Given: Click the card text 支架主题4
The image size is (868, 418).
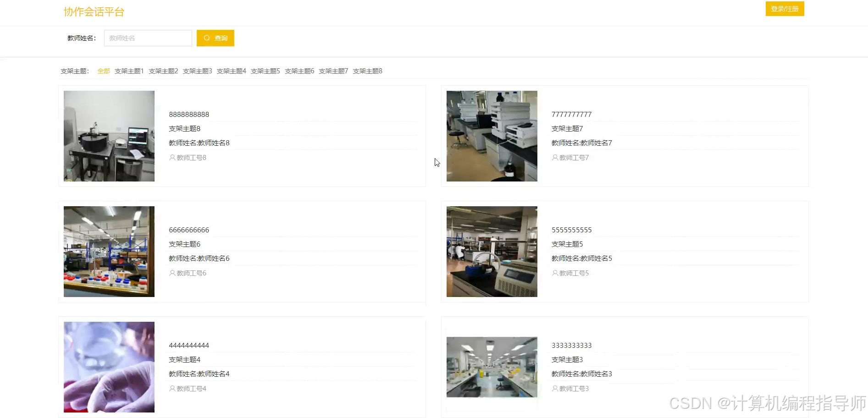Looking at the screenshot, I should click(x=185, y=360).
